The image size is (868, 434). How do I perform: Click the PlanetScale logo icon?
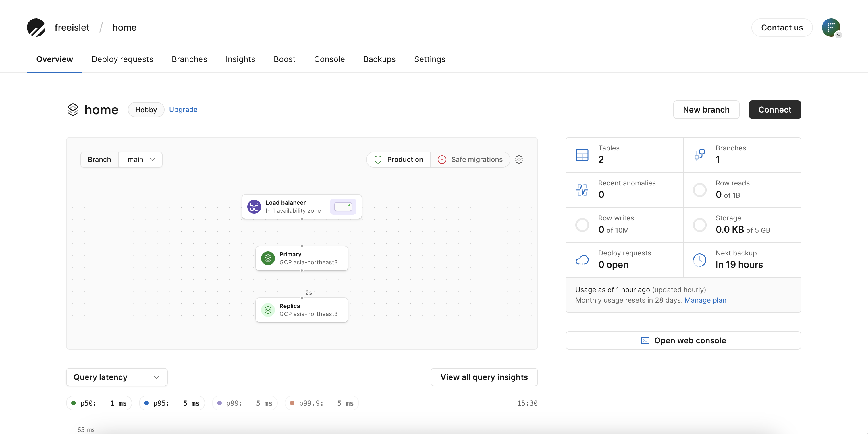(x=36, y=28)
